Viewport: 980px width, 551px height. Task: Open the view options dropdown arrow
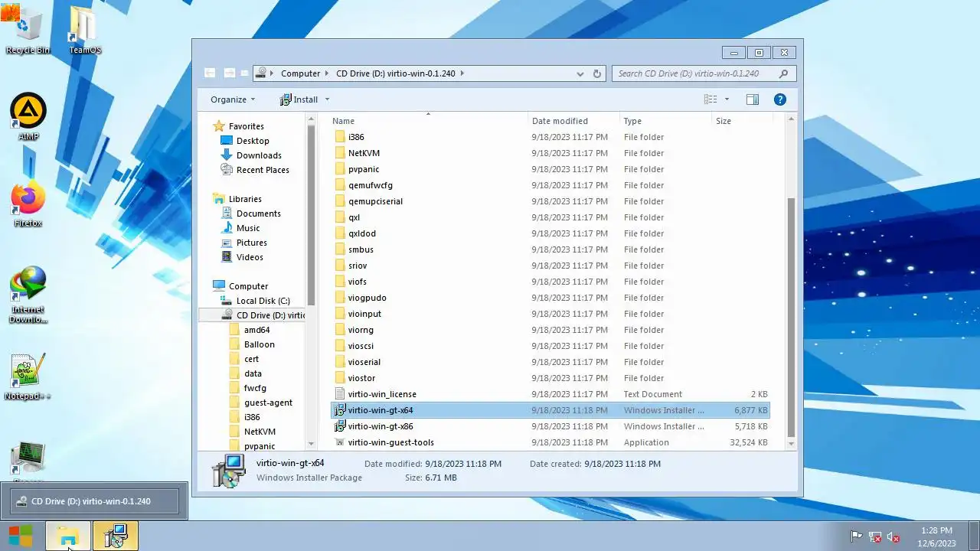click(x=727, y=99)
